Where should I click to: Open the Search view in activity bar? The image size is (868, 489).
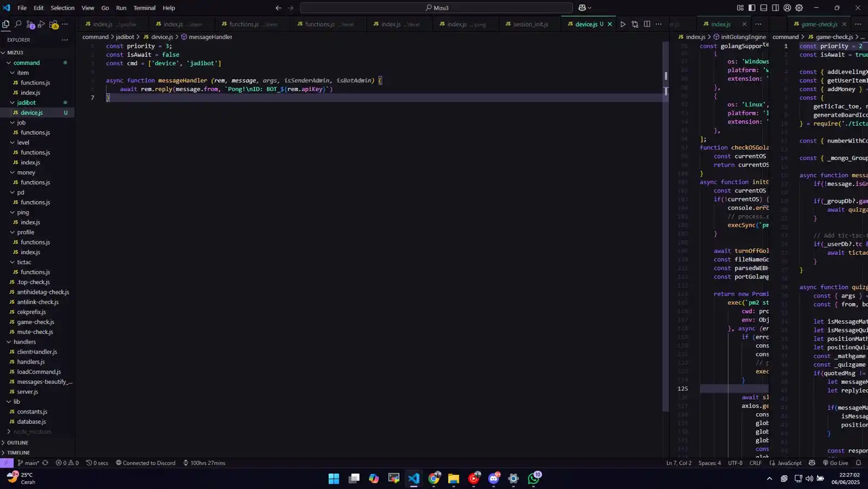point(18,24)
